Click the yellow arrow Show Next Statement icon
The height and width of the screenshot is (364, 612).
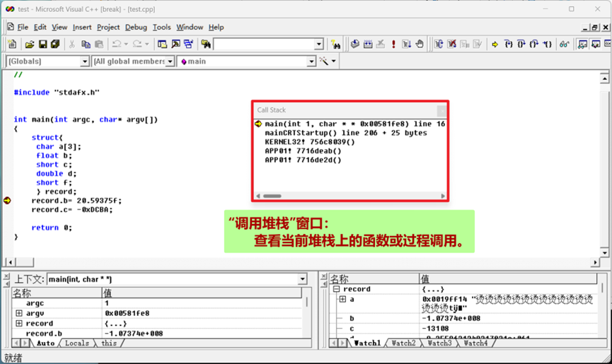[495, 44]
